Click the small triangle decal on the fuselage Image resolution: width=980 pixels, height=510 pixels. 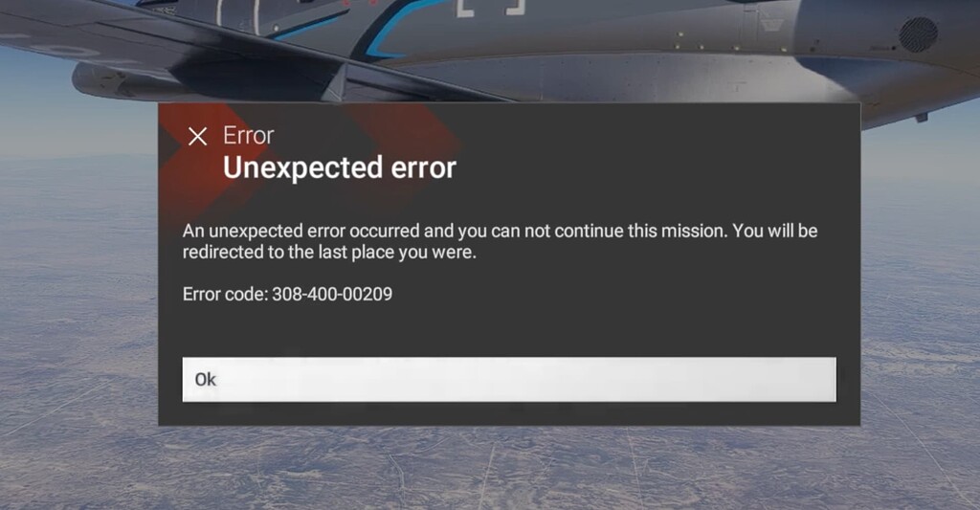[772, 25]
